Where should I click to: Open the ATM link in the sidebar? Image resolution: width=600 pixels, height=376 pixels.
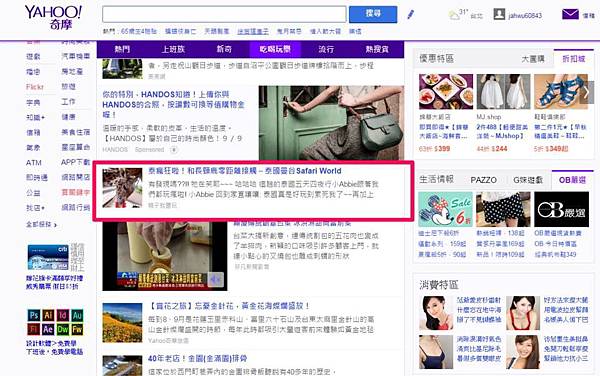(34, 163)
